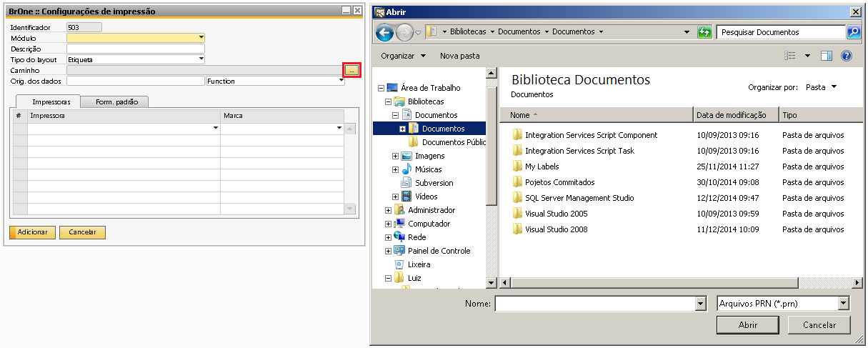Select the Visual Studio 2008 folder
Viewport: 868px width, 348px height.
pos(556,229)
